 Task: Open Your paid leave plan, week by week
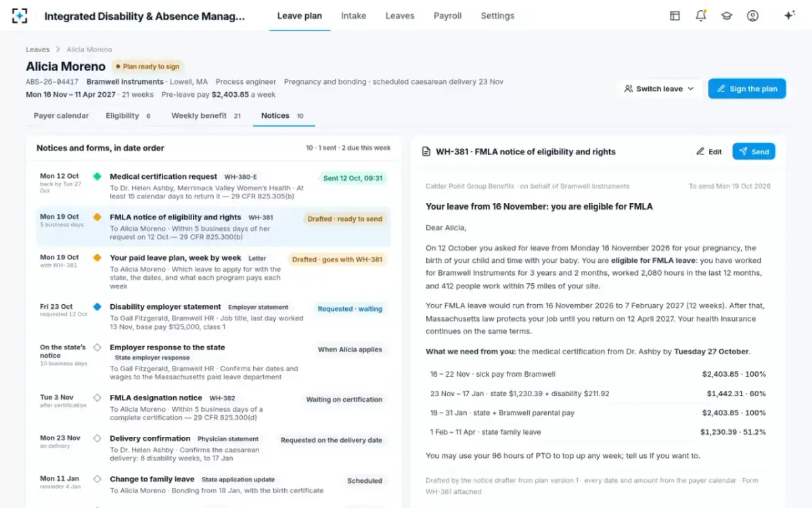point(213,271)
